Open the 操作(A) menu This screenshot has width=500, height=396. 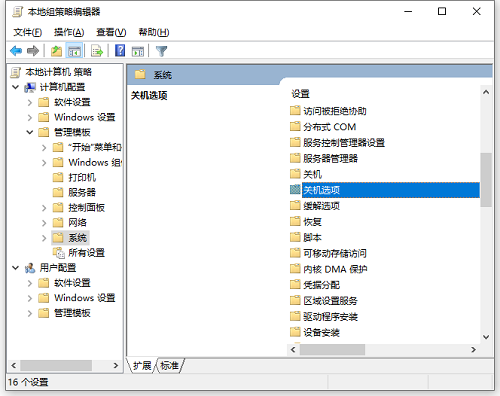click(69, 32)
